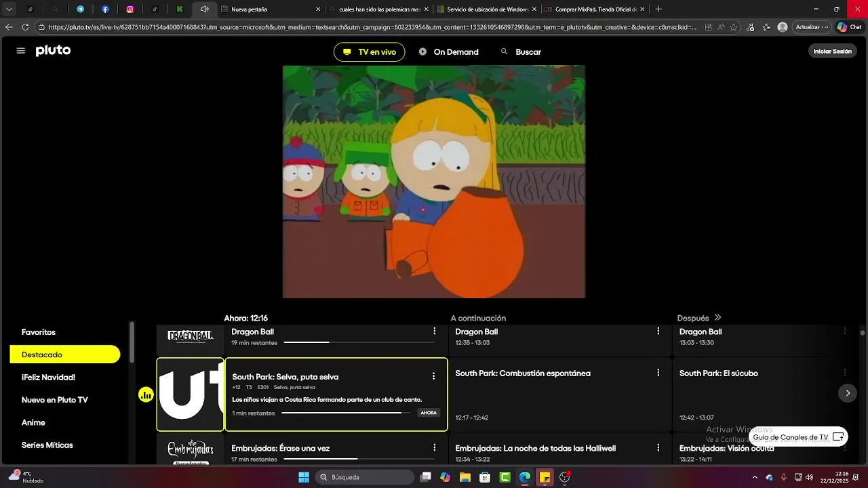
Task: Close the Nueva pestaña tab
Action: tap(318, 9)
